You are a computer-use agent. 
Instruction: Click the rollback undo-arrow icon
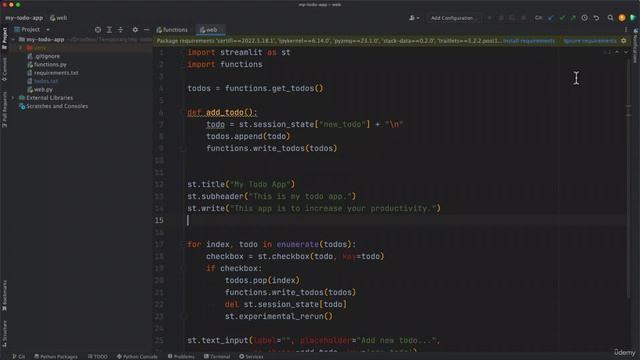596,18
